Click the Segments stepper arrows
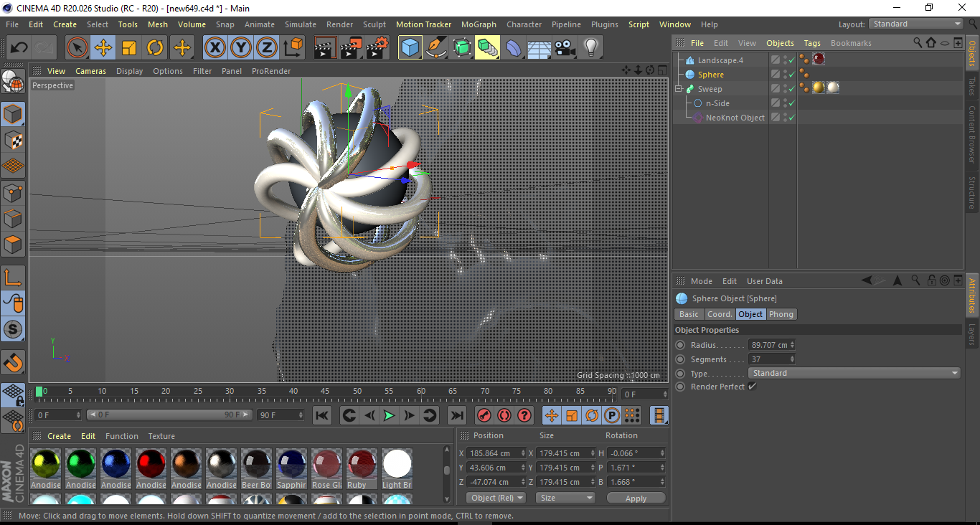This screenshot has height=525, width=980. click(792, 359)
